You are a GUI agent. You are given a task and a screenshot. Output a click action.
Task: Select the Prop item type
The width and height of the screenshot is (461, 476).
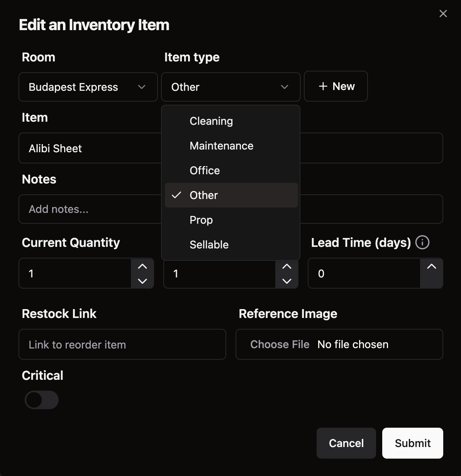[201, 220]
